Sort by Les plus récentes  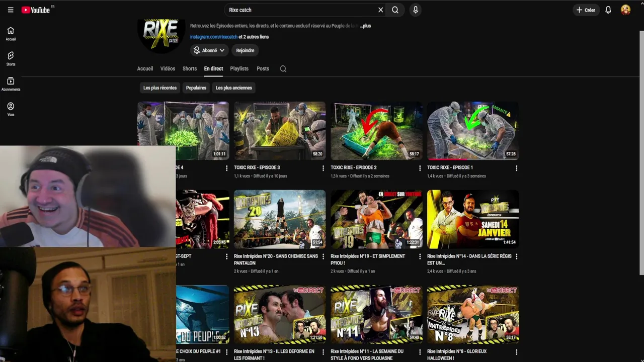tap(160, 87)
